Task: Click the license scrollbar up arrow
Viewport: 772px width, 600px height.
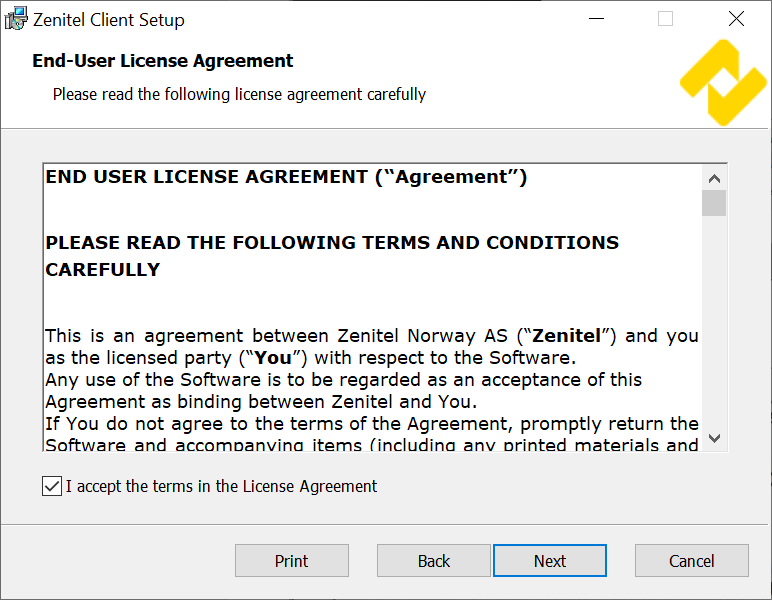Action: tap(714, 178)
